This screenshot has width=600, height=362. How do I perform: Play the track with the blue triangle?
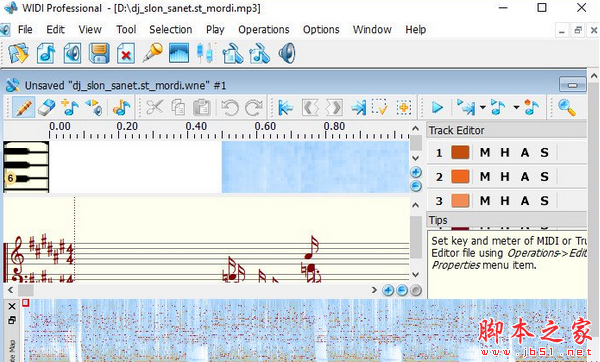[x=437, y=108]
